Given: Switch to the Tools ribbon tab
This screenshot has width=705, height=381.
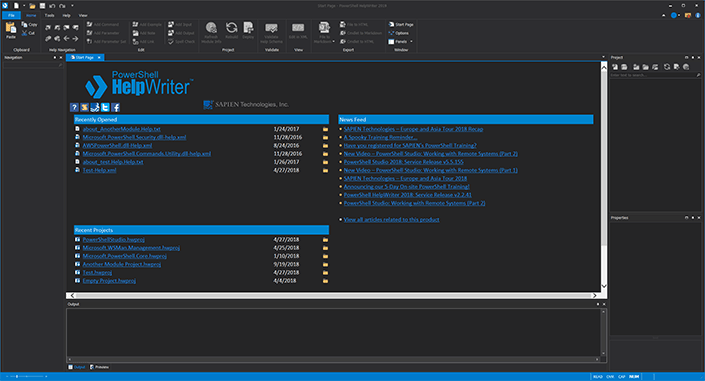Looking at the screenshot, I should pos(49,15).
